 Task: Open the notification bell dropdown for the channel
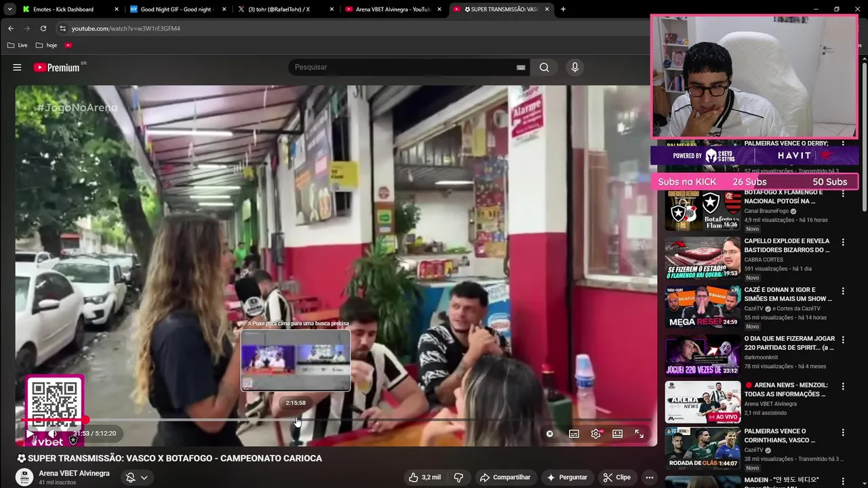[136, 478]
